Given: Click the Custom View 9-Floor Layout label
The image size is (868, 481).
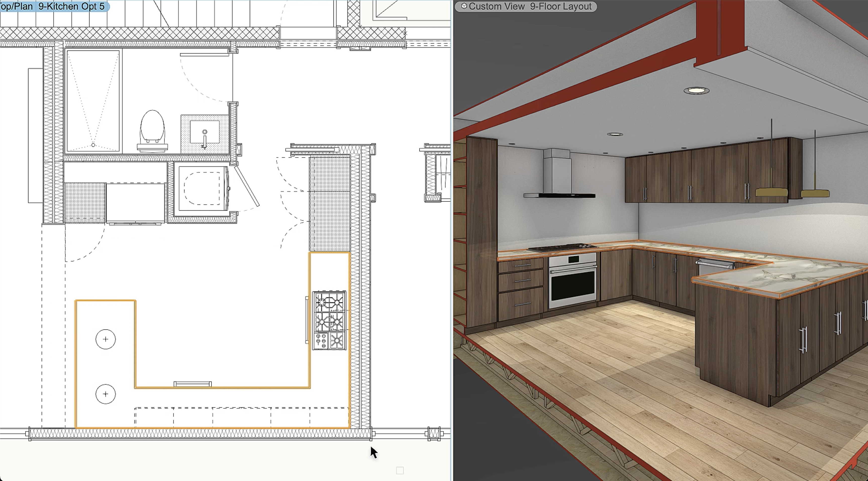Looking at the screenshot, I should (530, 6).
